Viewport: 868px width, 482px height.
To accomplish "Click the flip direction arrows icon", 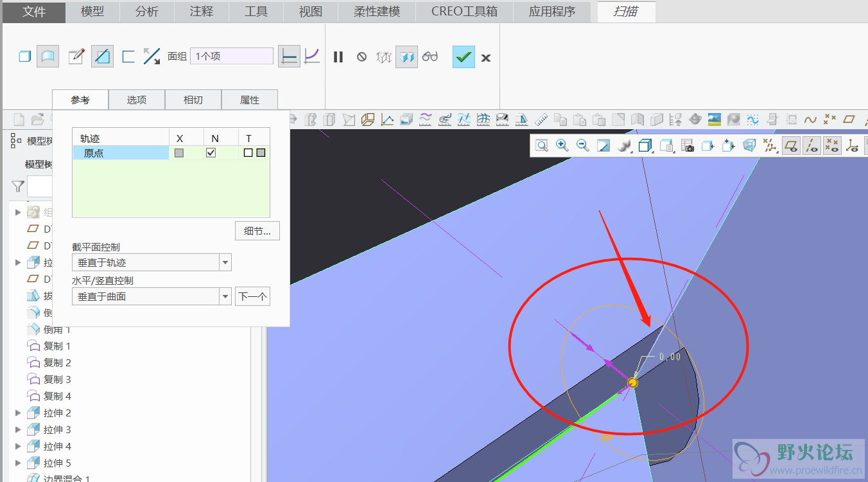I will 152,57.
